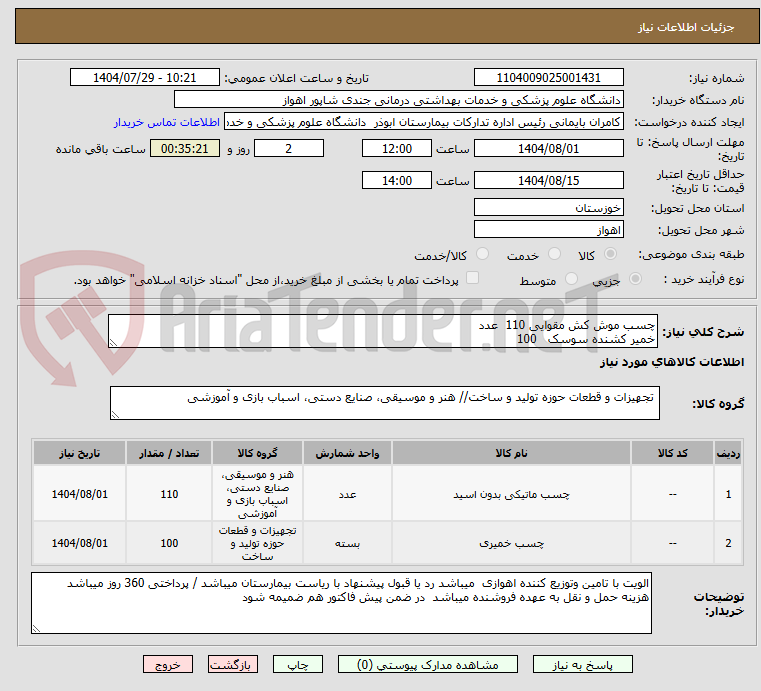Viewport: 761px width, 691px height.
Task: Click the گروه کالا text area
Action: (x=385, y=403)
